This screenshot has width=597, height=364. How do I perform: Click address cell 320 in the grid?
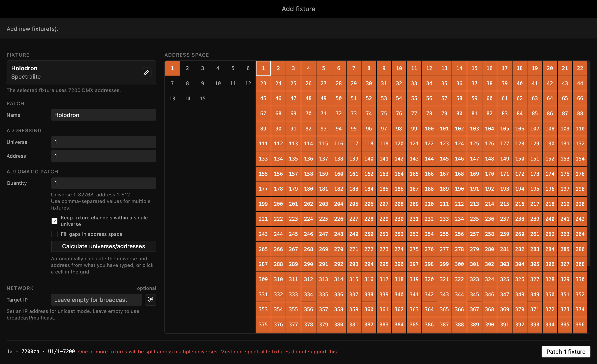pos(429,279)
